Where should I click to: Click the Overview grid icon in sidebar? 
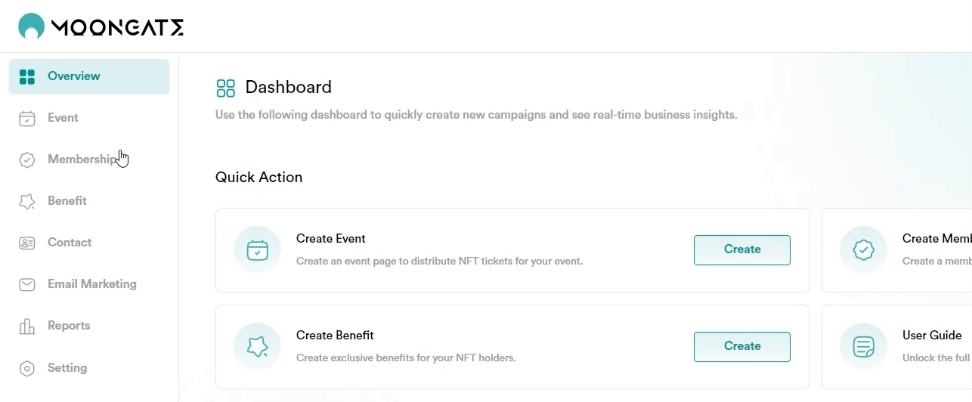[27, 77]
